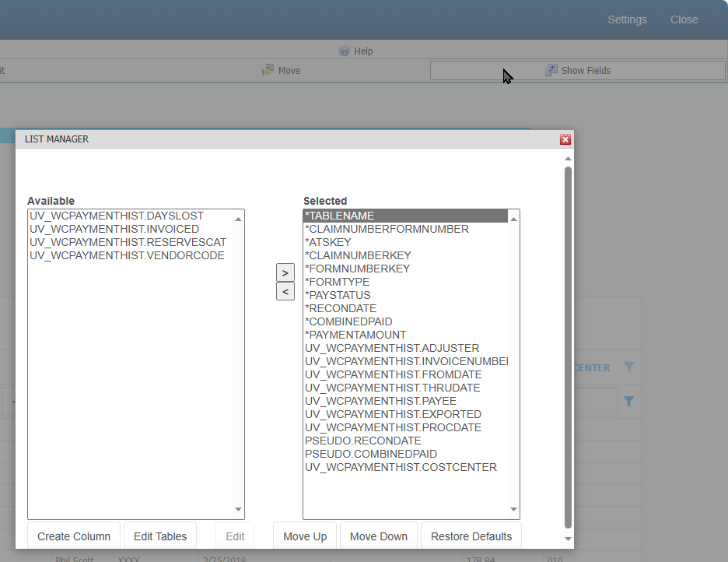Open Settings in the top bar
The height and width of the screenshot is (562, 728).
coord(627,19)
